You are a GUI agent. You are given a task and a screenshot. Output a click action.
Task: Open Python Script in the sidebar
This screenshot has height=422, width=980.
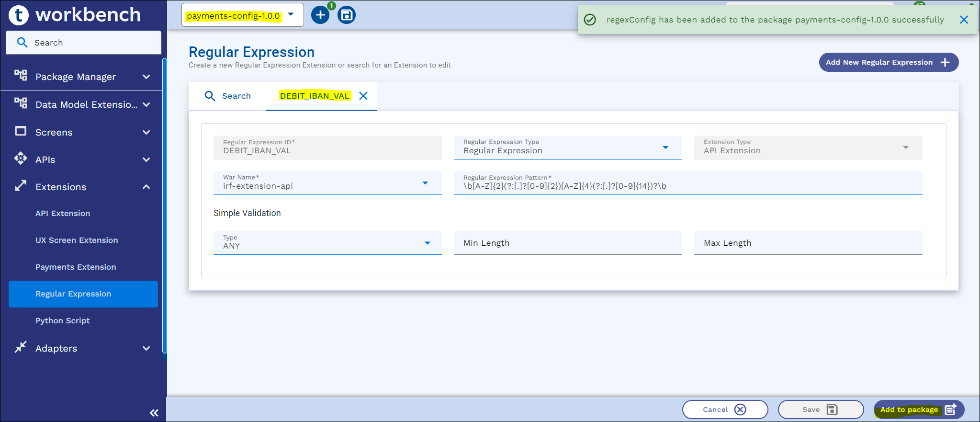63,320
